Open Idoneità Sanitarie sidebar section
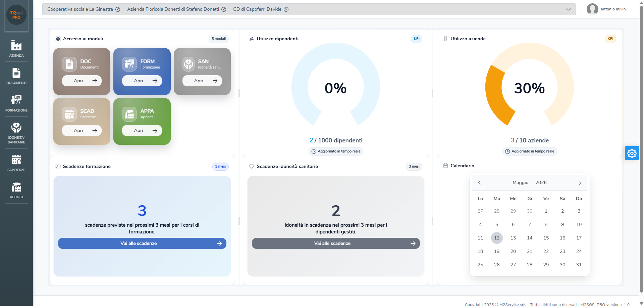 pyautogui.click(x=16, y=133)
